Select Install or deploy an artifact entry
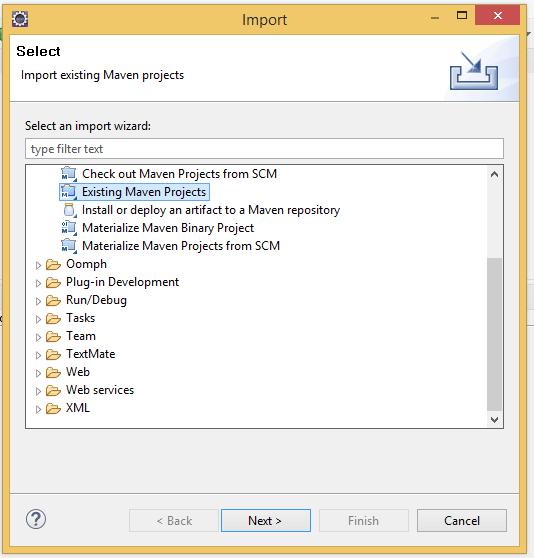 (x=211, y=210)
